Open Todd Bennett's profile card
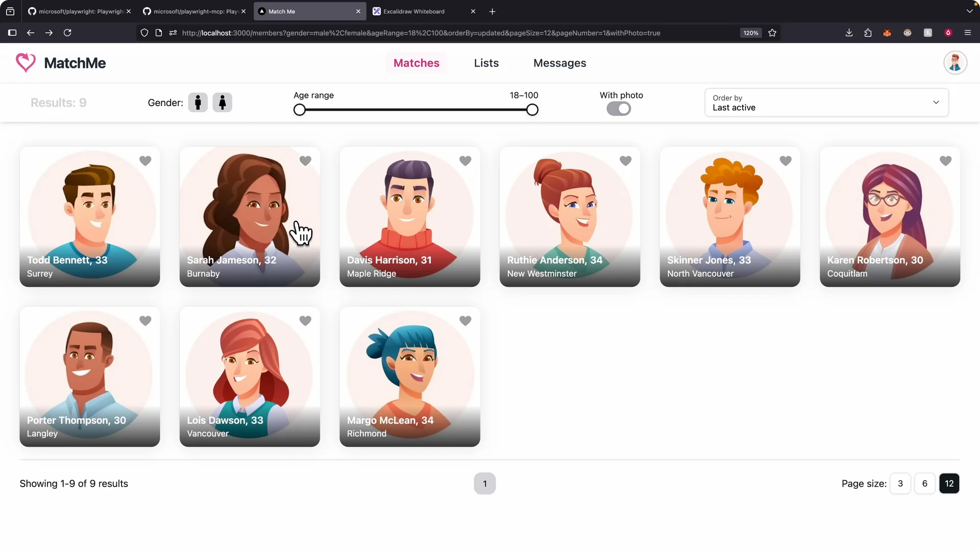Viewport: 980px width, 551px height. coord(90,217)
